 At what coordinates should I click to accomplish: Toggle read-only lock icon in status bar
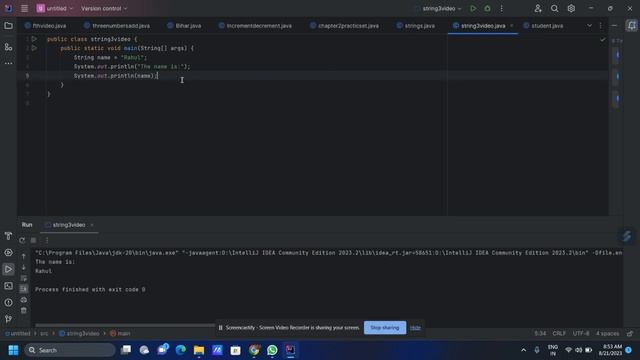630,333
